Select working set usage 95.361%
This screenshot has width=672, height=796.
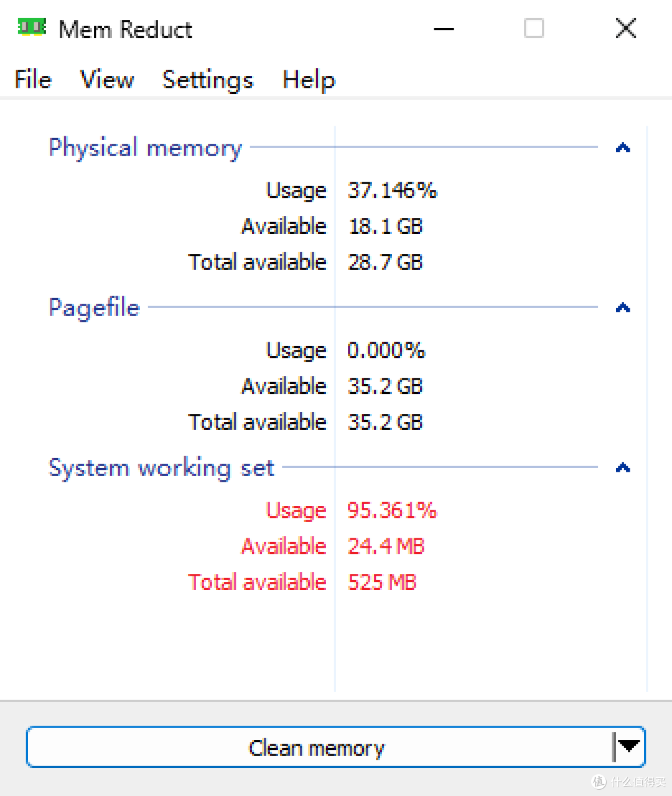pyautogui.click(x=392, y=510)
